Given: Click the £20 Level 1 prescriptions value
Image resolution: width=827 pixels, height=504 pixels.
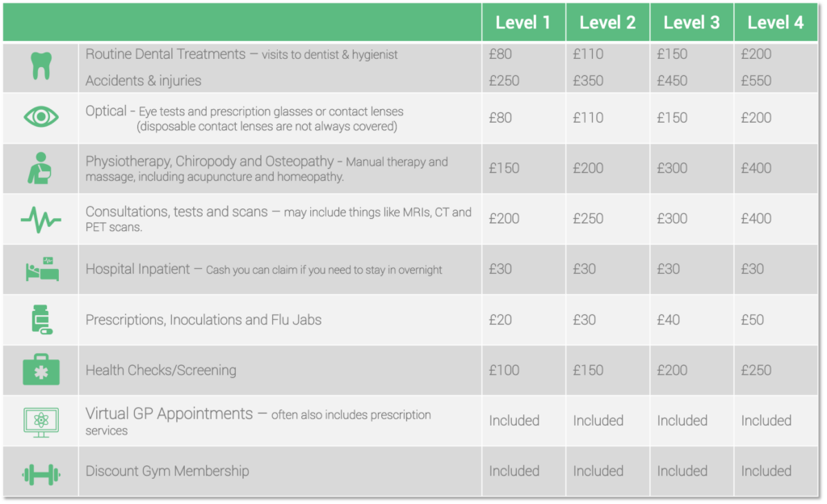Looking at the screenshot, I should pyautogui.click(x=500, y=320).
